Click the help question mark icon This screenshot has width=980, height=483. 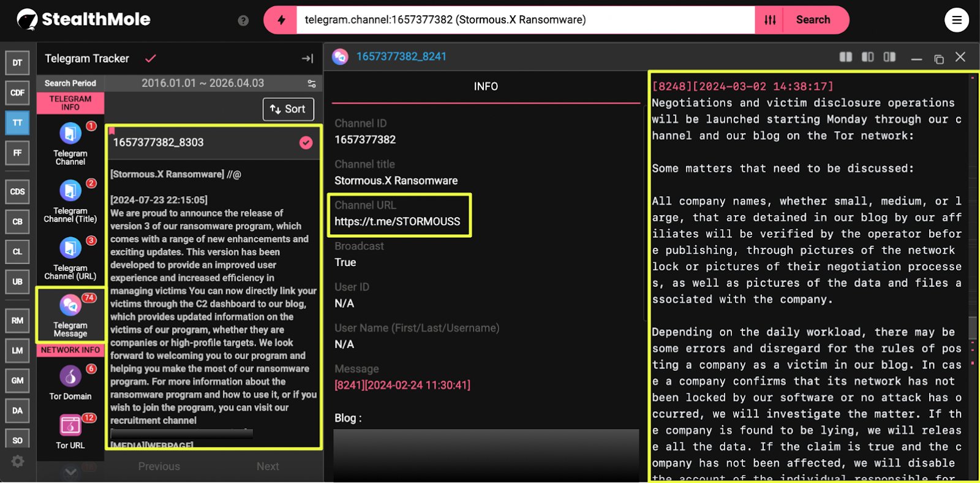click(x=243, y=21)
